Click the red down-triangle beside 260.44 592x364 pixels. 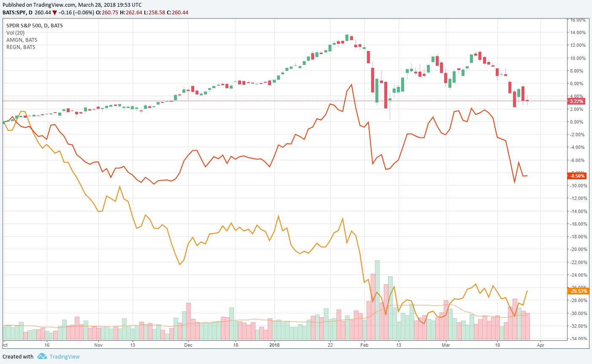[54, 13]
